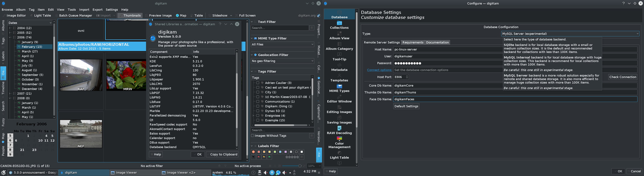Check the Dynax 5D (1) tag

(258, 111)
